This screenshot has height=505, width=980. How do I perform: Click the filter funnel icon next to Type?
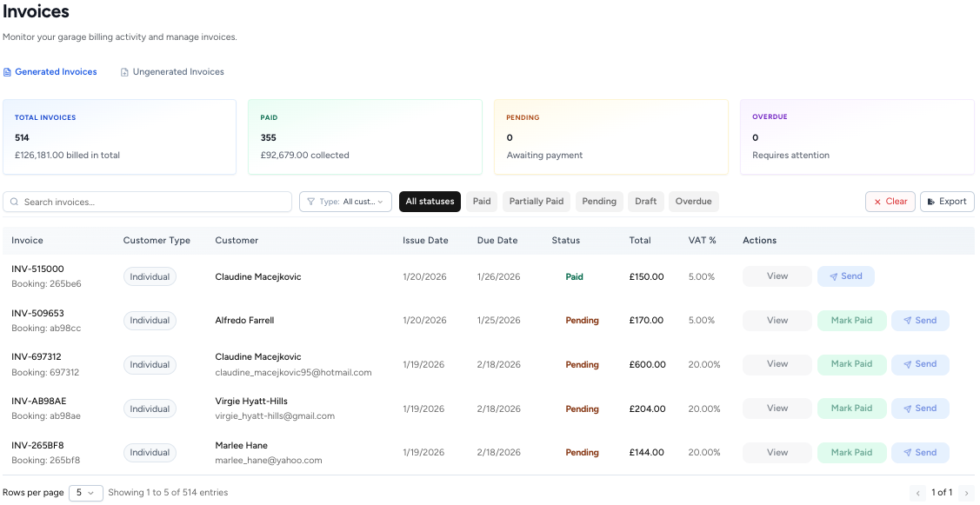[x=311, y=201]
